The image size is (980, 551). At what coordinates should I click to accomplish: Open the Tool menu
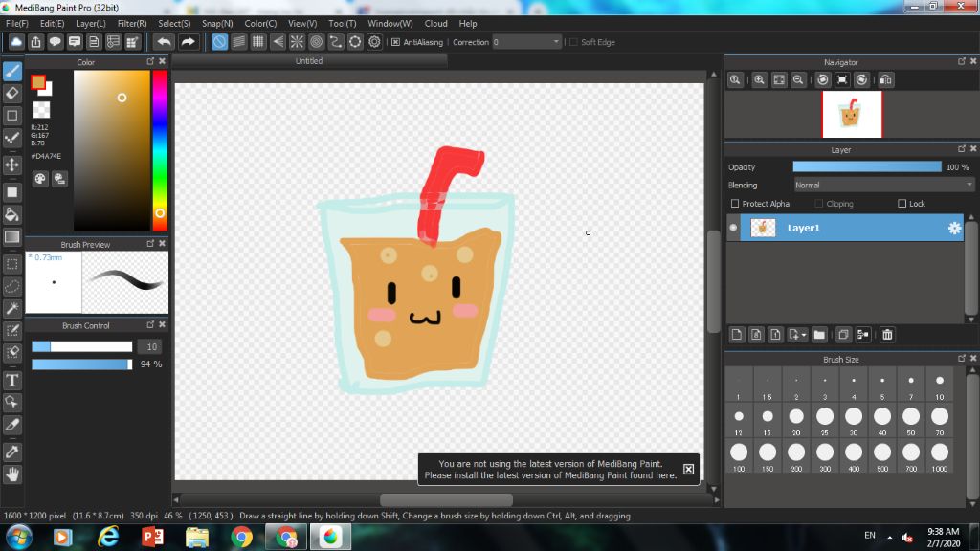(x=342, y=24)
